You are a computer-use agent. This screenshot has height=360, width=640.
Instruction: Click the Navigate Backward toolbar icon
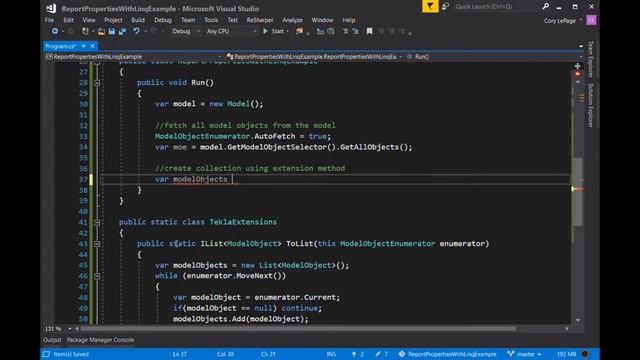pos(54,31)
